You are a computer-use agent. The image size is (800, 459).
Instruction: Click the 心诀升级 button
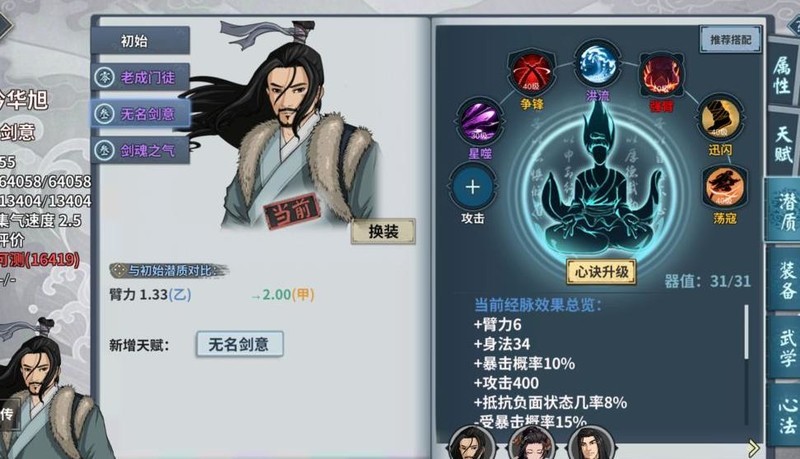pyautogui.click(x=602, y=272)
